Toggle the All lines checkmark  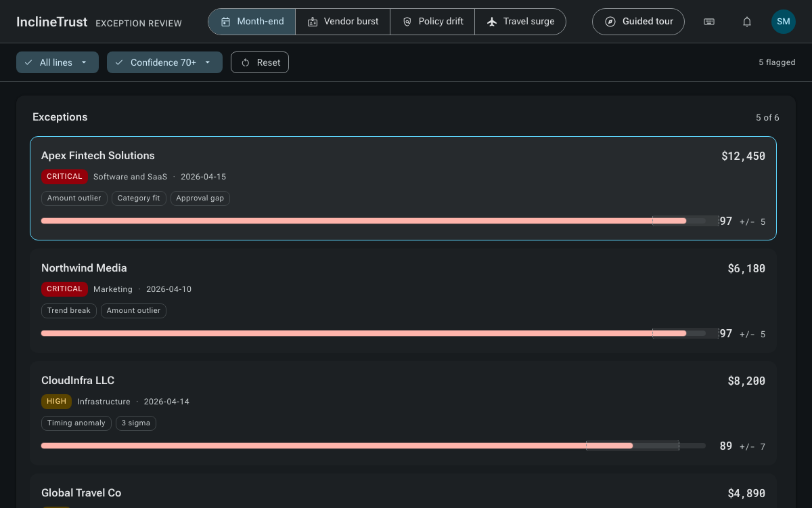tap(28, 62)
